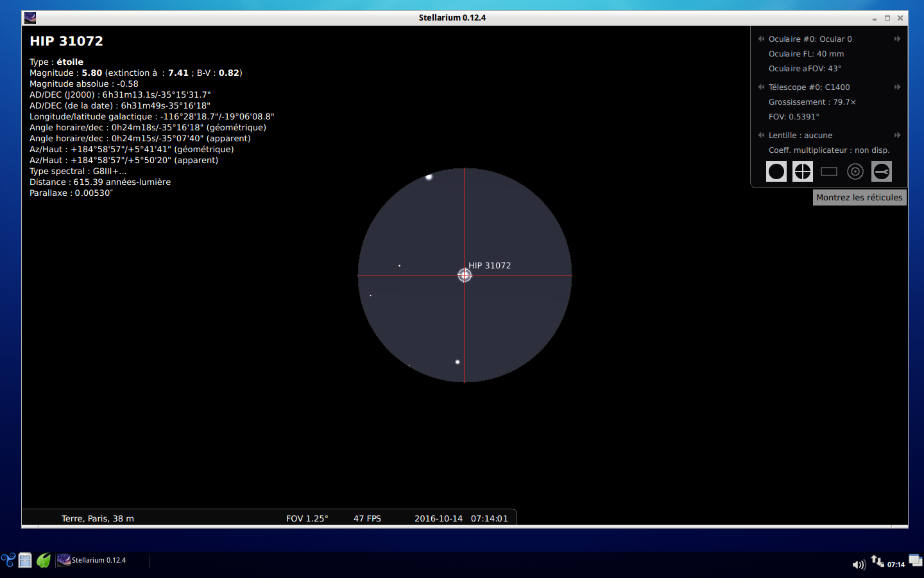Open the file manager taskbar icon

click(x=25, y=560)
